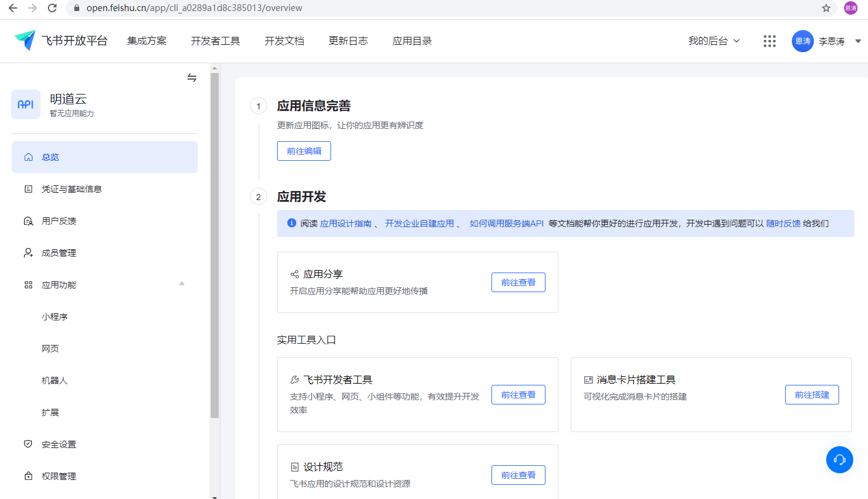Open the blue headset support chat button

click(x=839, y=460)
